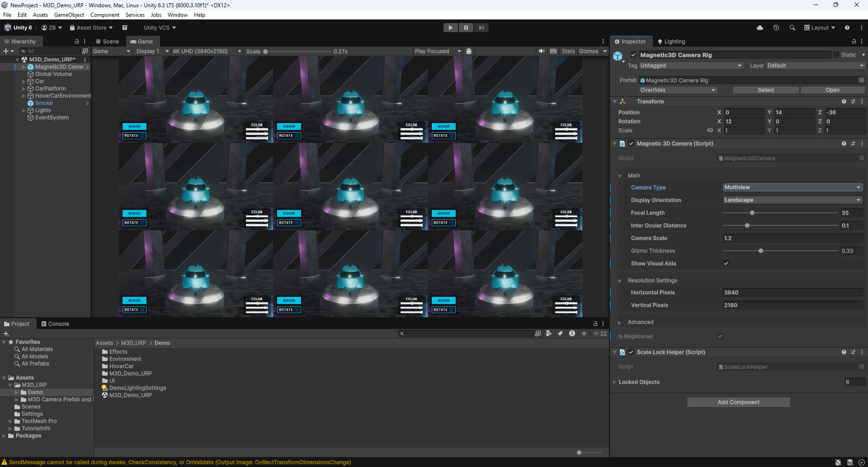
Task: Click the Add Component button
Action: pyautogui.click(x=738, y=402)
